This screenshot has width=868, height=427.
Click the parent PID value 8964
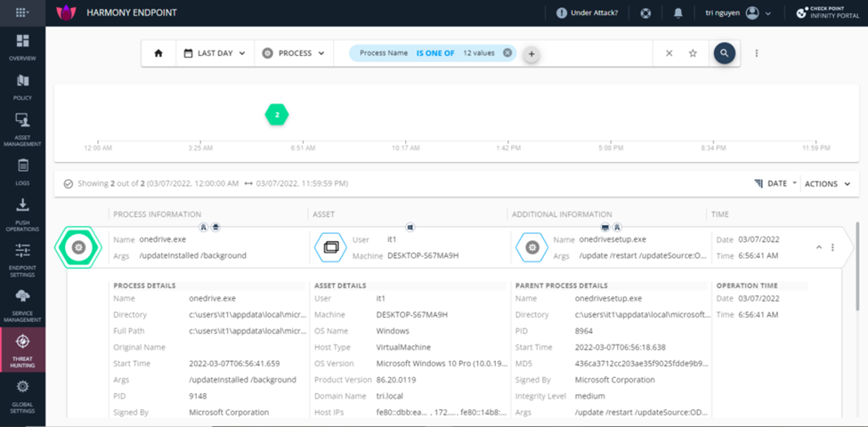point(584,331)
